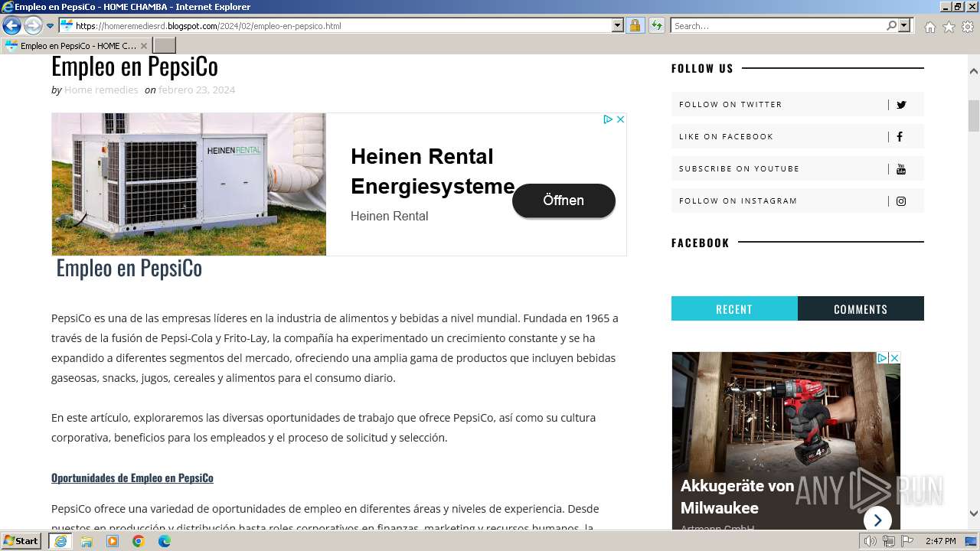Open Chrome taskbar icon
Image resolution: width=980 pixels, height=551 pixels.
click(x=139, y=541)
